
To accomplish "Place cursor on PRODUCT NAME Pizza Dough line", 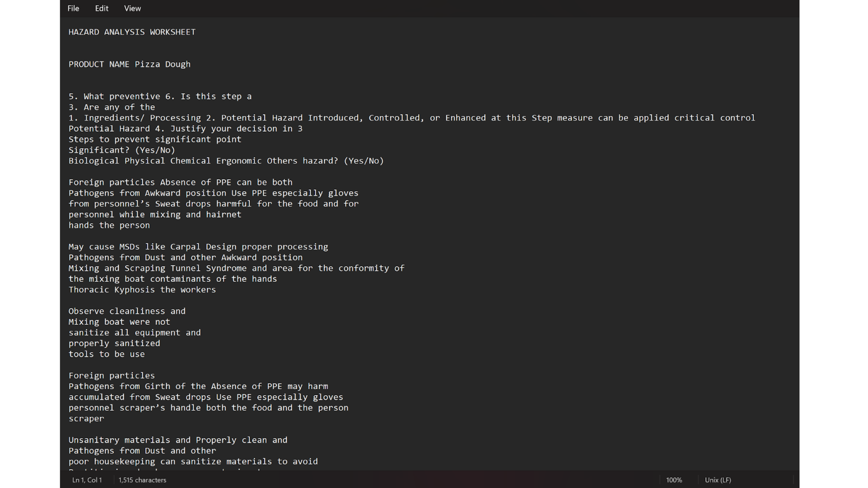I will tap(129, 64).
